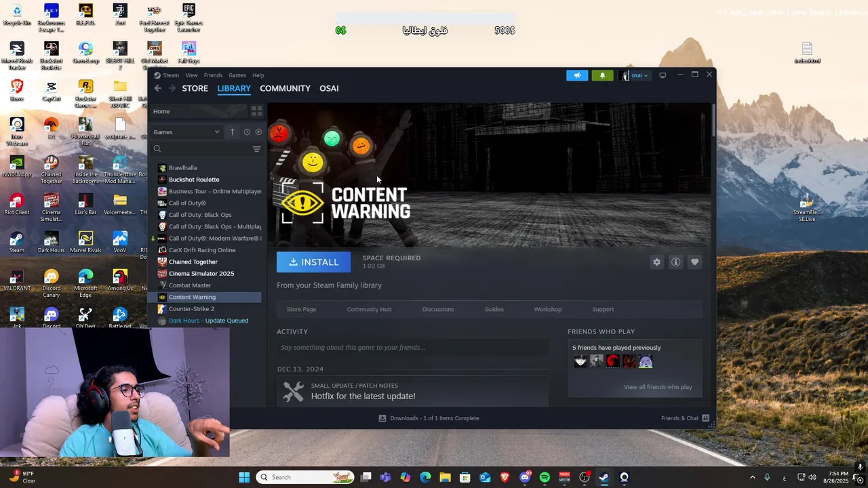Open the Support link
The width and height of the screenshot is (868, 488).
point(603,309)
